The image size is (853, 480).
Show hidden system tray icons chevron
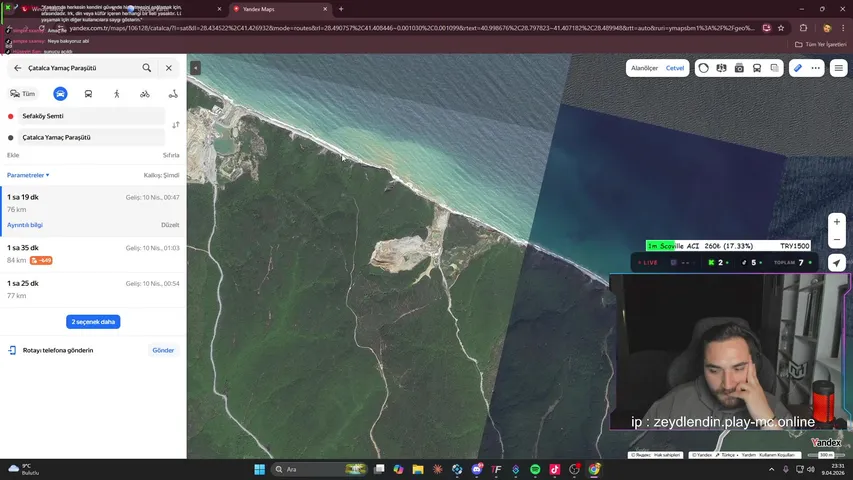click(771, 469)
